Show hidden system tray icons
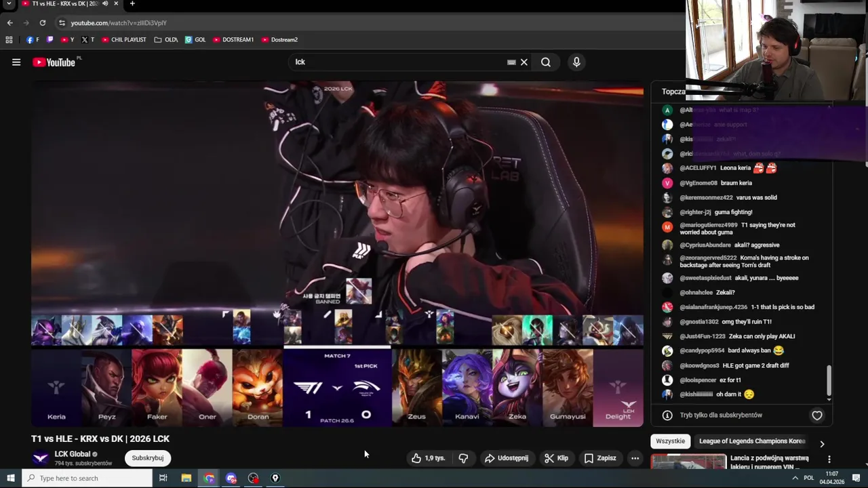Viewport: 868px width, 488px height. pos(795,479)
